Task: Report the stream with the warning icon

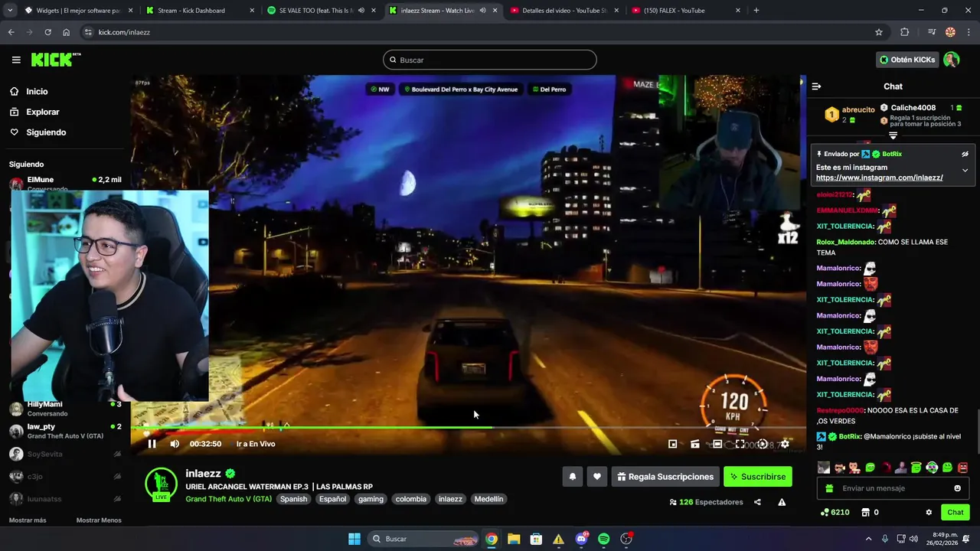Action: pyautogui.click(x=782, y=502)
